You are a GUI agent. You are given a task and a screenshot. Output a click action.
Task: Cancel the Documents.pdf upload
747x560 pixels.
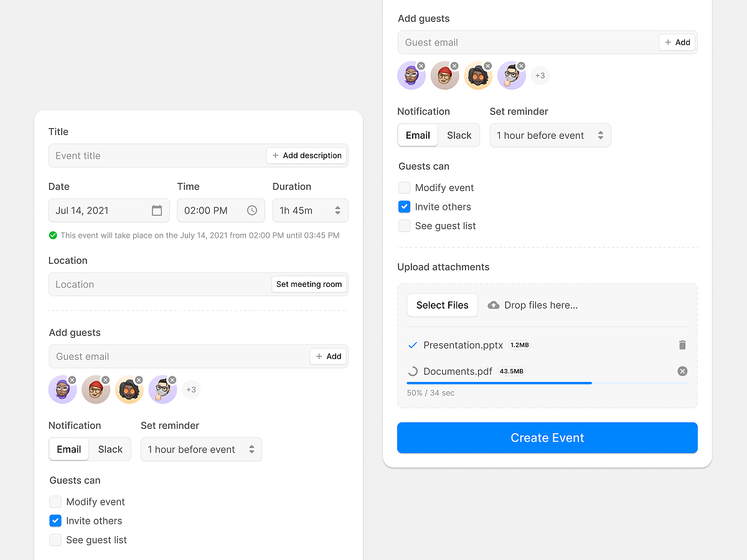[682, 371]
